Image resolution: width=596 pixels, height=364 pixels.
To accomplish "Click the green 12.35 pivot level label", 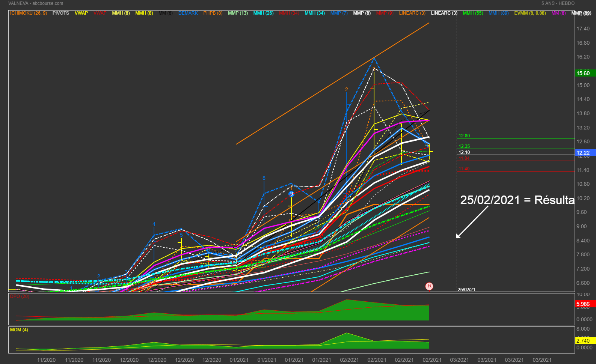I will [464, 146].
